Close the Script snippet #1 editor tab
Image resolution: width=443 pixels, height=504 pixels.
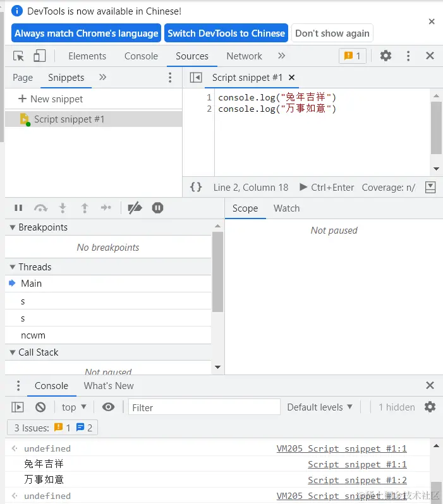pyautogui.click(x=291, y=78)
